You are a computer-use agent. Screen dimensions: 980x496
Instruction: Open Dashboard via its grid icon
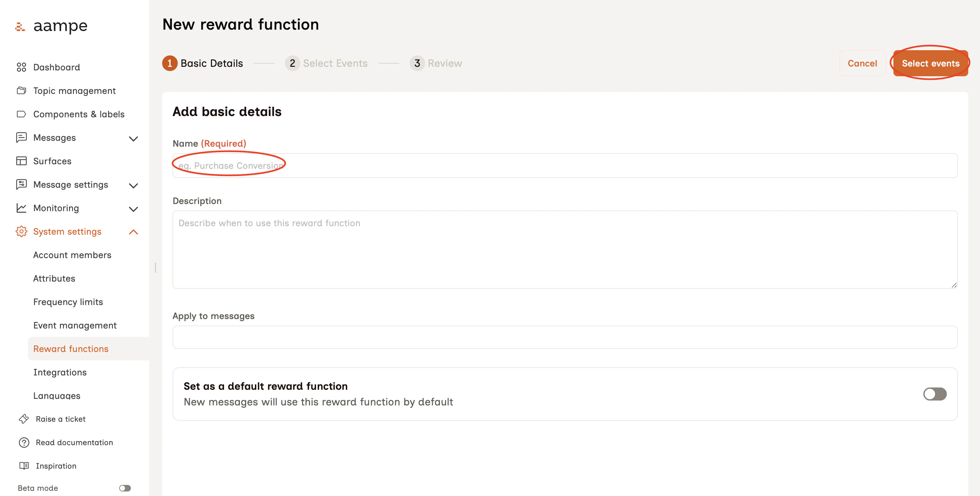(21, 67)
